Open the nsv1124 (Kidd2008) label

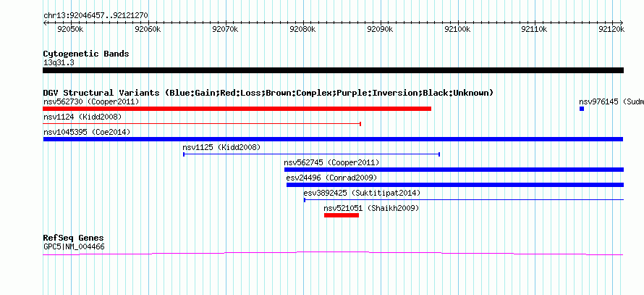(82, 117)
